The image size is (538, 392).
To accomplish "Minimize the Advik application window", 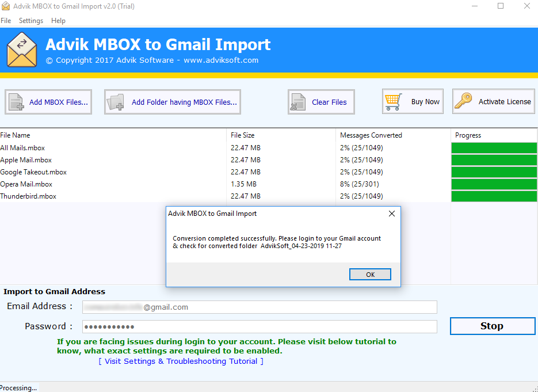I will 475,6.
